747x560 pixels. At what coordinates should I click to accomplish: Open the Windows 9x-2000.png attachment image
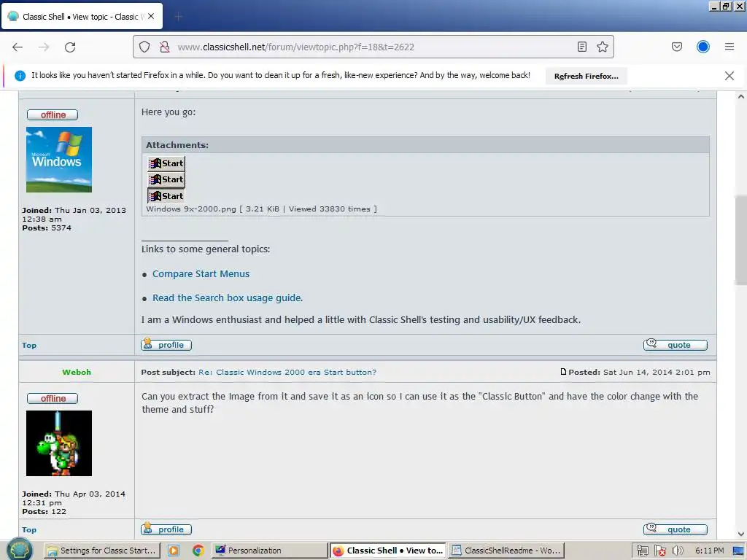[x=166, y=179]
